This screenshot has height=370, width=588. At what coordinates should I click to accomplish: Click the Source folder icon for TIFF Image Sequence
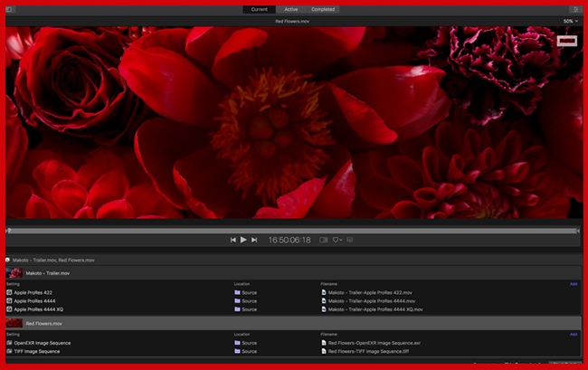click(x=238, y=351)
